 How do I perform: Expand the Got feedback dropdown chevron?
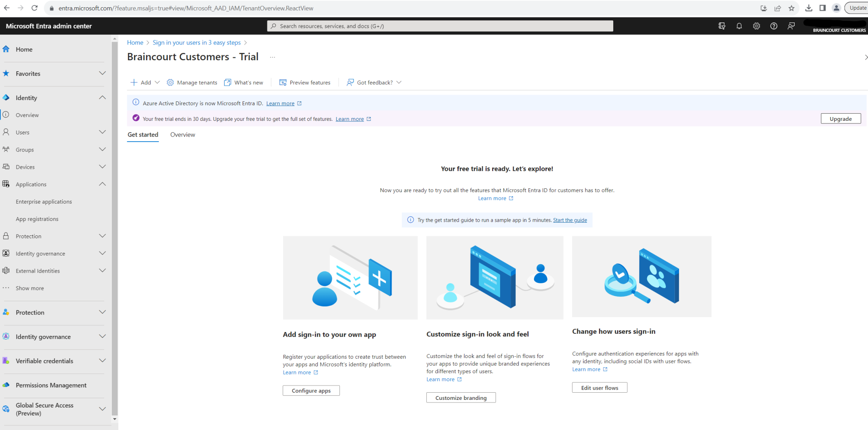(399, 82)
